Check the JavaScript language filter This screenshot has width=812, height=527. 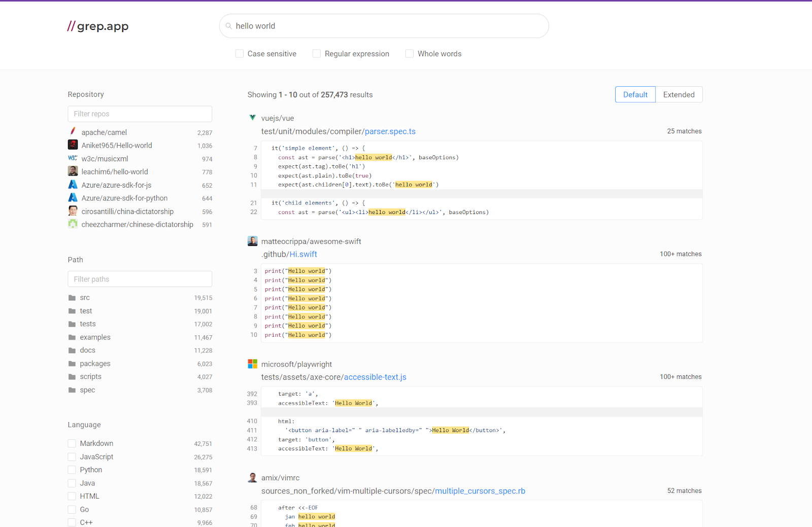tap(72, 456)
